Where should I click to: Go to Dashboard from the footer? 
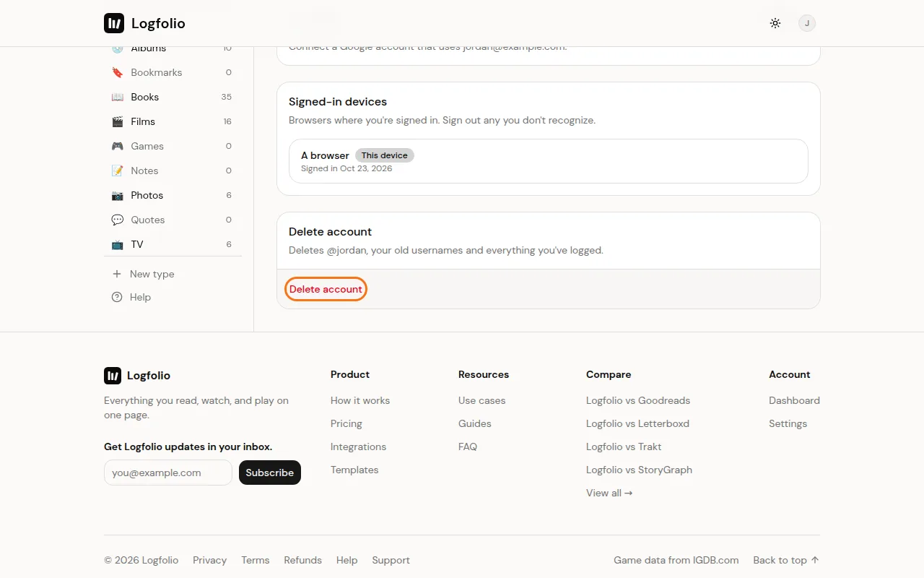pos(794,400)
